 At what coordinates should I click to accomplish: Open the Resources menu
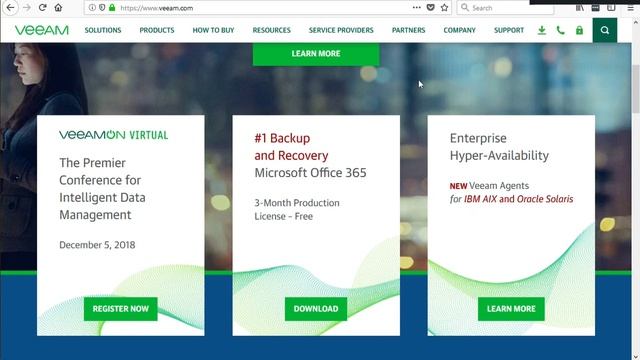click(271, 30)
